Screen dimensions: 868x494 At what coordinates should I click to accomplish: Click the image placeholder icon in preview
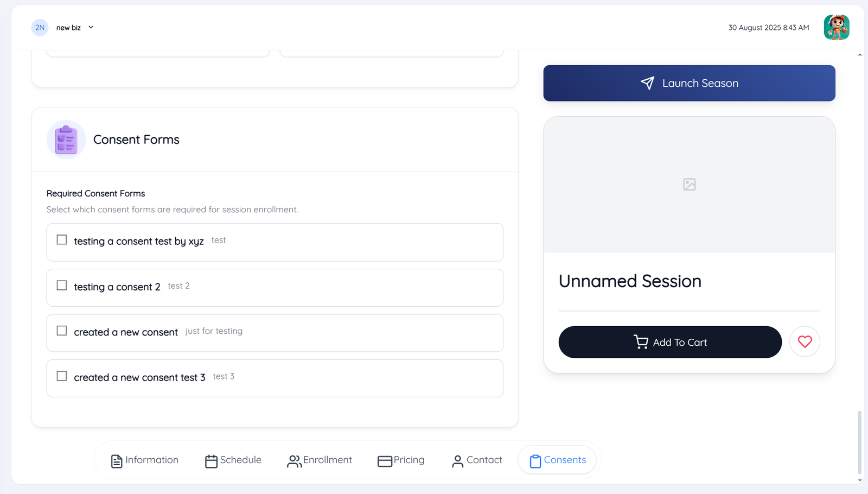click(x=689, y=185)
